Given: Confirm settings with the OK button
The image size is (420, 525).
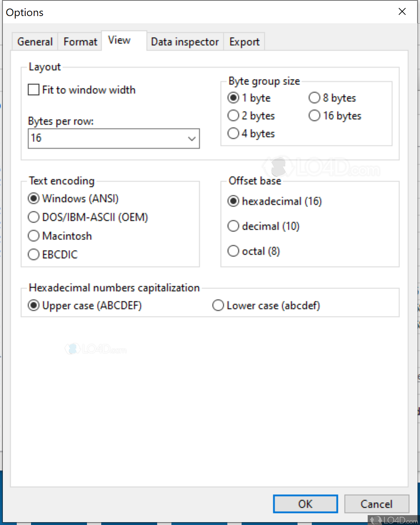Looking at the screenshot, I should pos(305,504).
